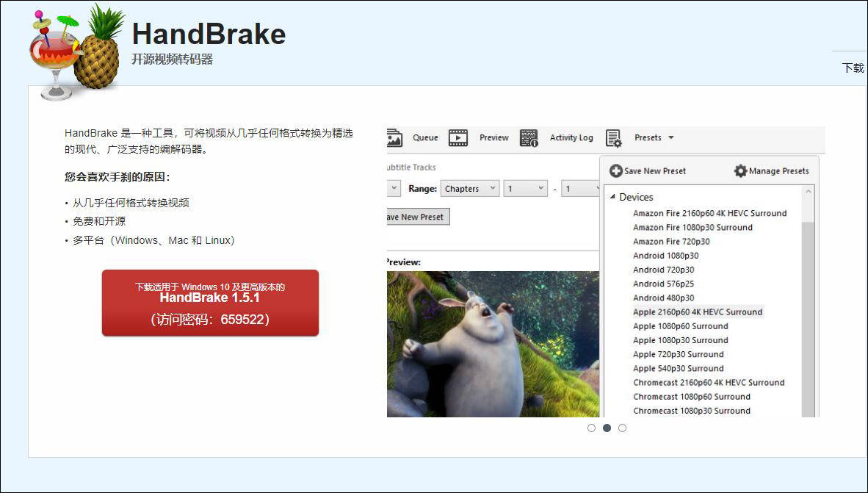Screen dimensions: 868x493
Task: Click the Save New Preset plus icon
Action: (x=615, y=170)
